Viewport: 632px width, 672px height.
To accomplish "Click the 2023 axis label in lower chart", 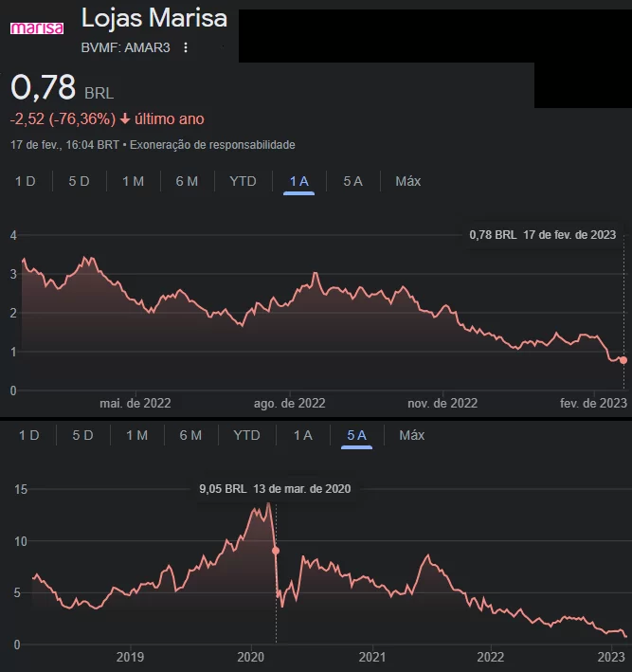I will point(611,657).
